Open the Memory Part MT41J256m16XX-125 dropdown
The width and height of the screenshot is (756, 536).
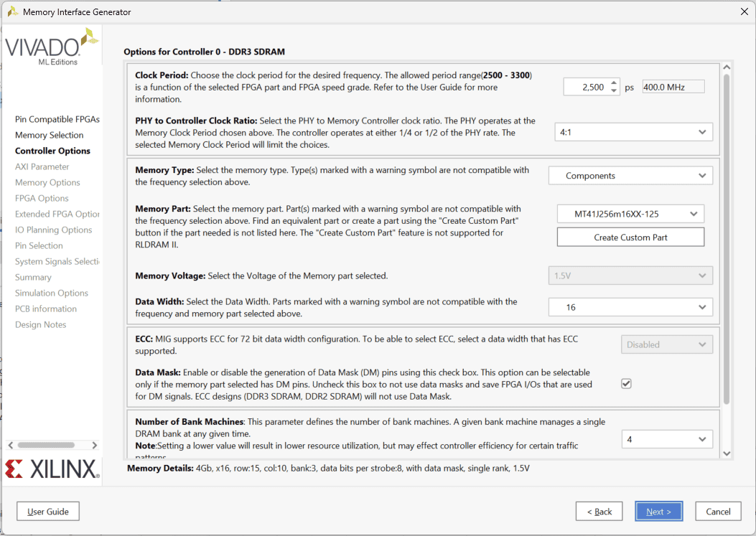coord(630,214)
